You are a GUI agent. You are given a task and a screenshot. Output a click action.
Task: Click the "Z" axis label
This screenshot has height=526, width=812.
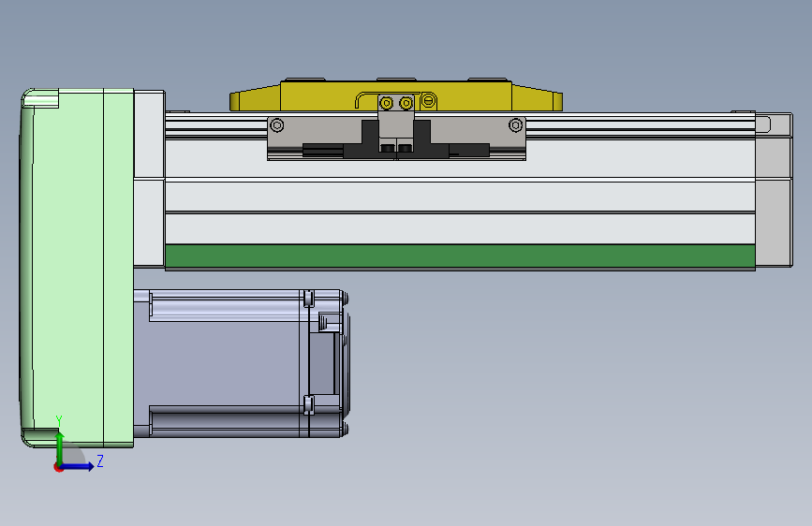[x=100, y=460]
